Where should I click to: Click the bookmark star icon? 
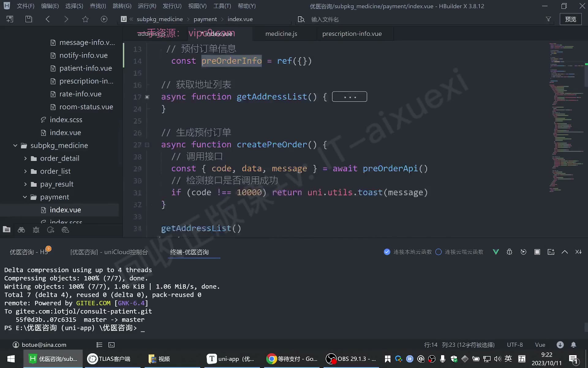[x=85, y=19]
